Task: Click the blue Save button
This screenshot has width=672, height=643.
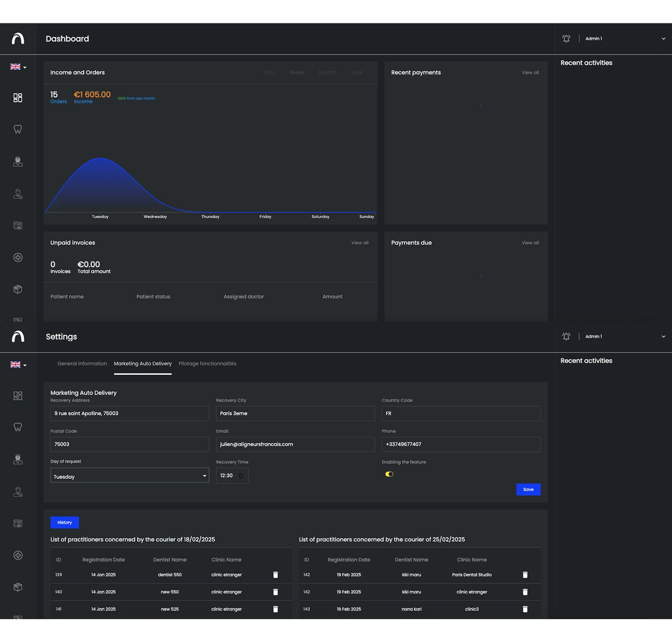Action: tap(528, 489)
